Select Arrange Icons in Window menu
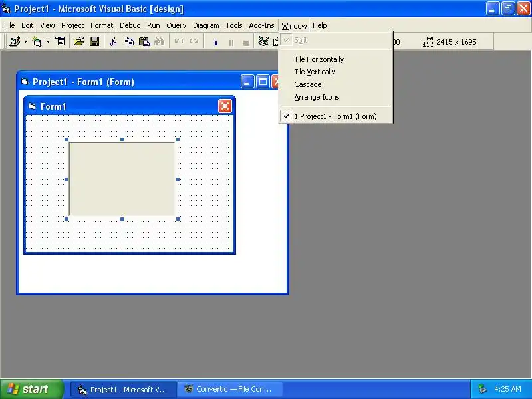This screenshot has height=399, width=532. point(336,97)
